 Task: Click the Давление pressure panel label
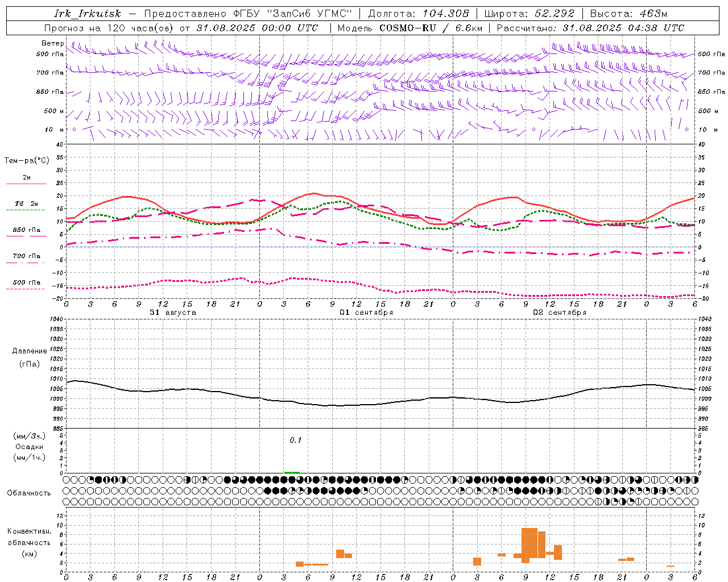pos(30,351)
